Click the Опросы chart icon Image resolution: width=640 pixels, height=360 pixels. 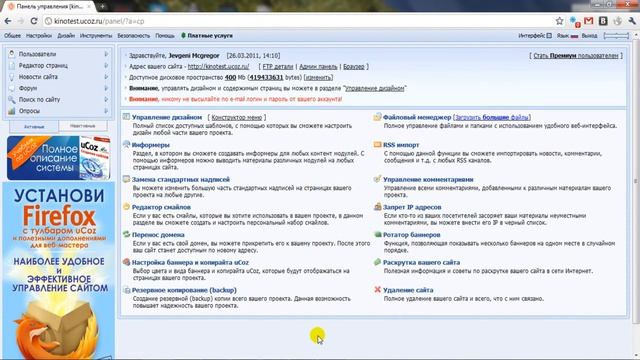point(12,111)
